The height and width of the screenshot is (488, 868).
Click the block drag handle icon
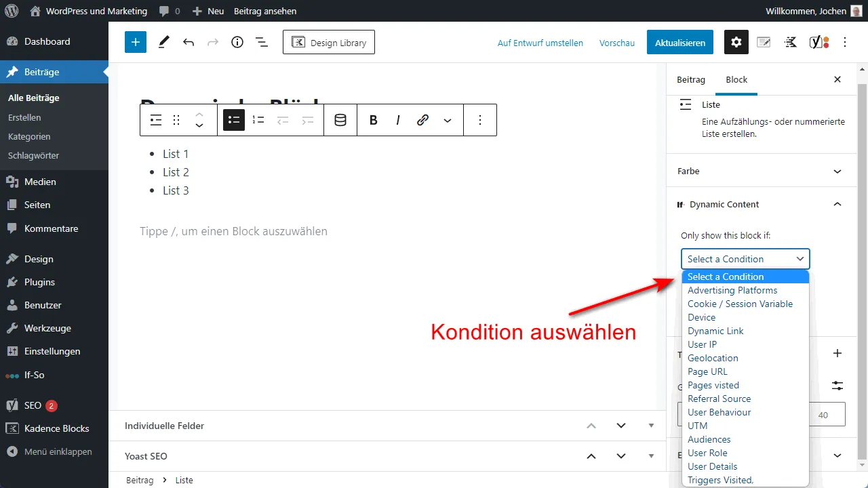pyautogui.click(x=176, y=120)
